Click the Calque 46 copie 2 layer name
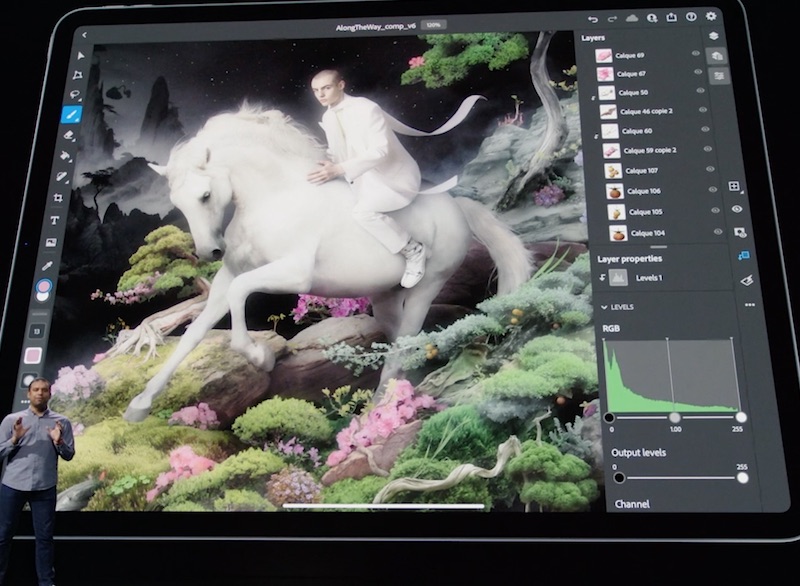 (x=646, y=111)
